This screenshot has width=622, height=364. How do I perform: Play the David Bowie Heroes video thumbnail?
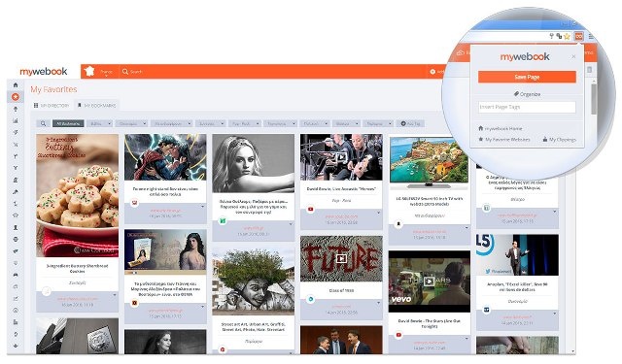coord(341,157)
